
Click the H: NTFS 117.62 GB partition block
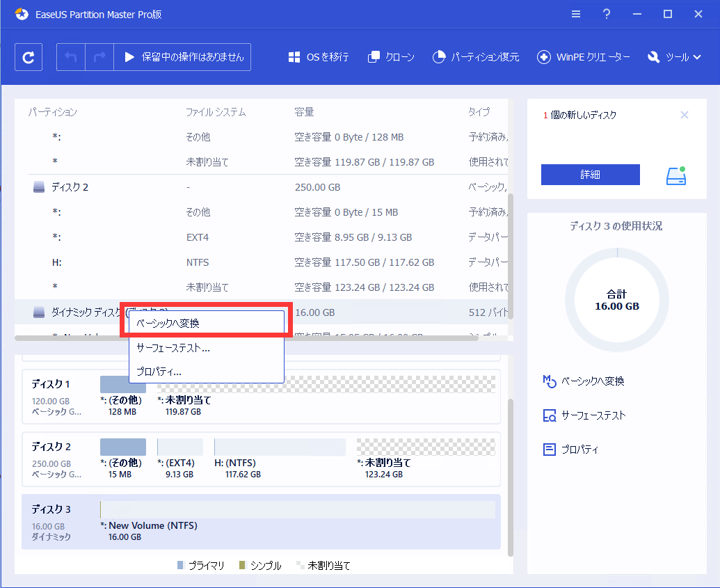point(280,447)
